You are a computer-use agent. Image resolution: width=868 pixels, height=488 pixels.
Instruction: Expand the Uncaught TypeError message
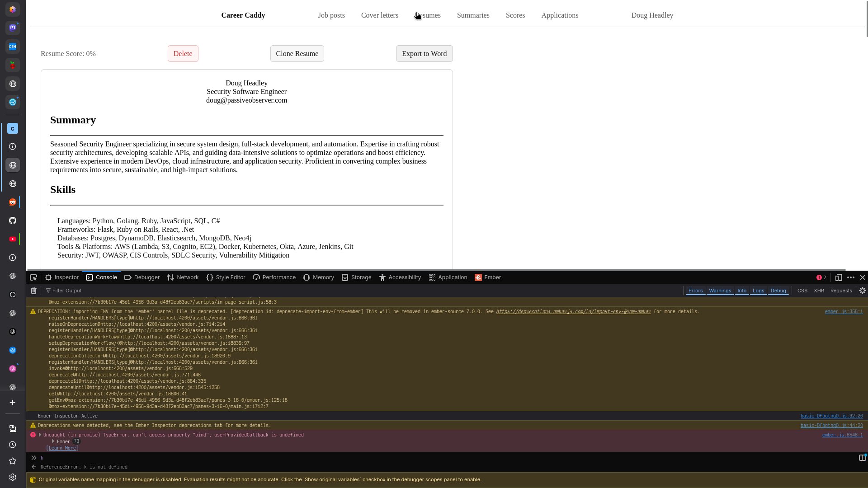pos(40,435)
